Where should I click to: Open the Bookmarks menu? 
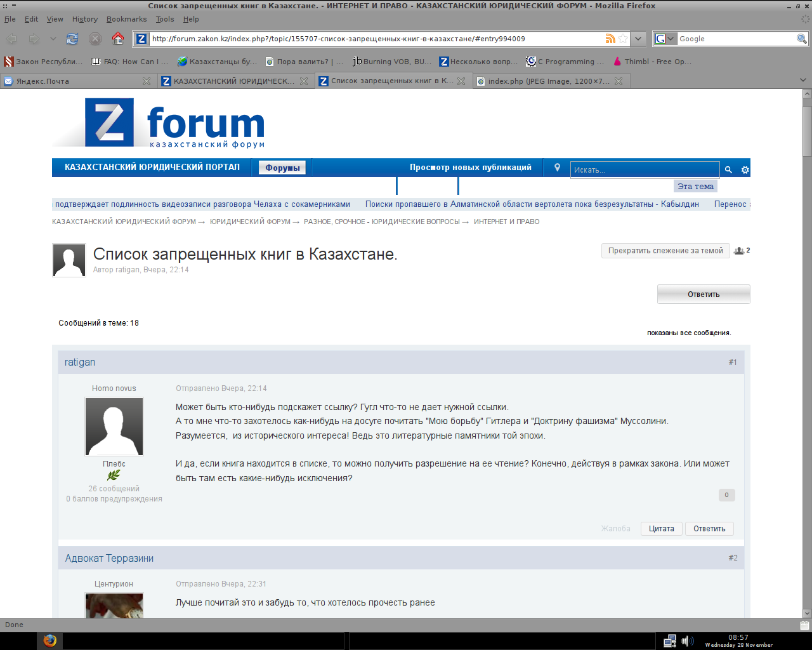tap(126, 19)
